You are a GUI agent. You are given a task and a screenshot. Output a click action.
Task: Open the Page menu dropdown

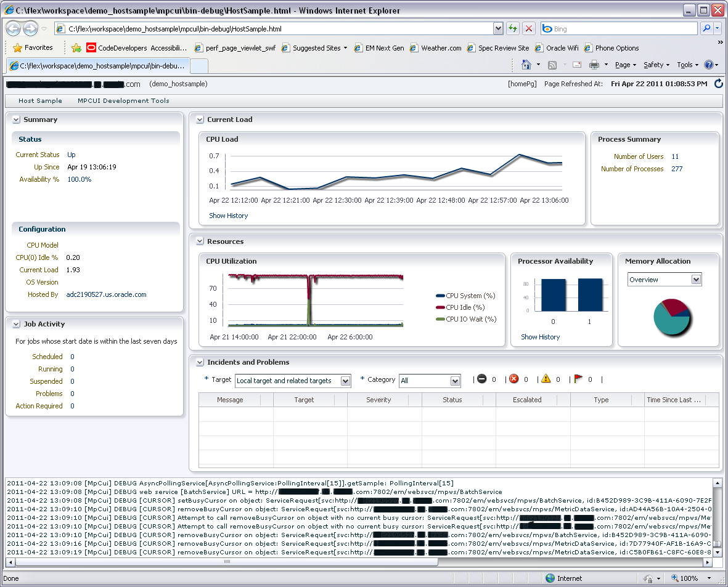[x=626, y=65]
